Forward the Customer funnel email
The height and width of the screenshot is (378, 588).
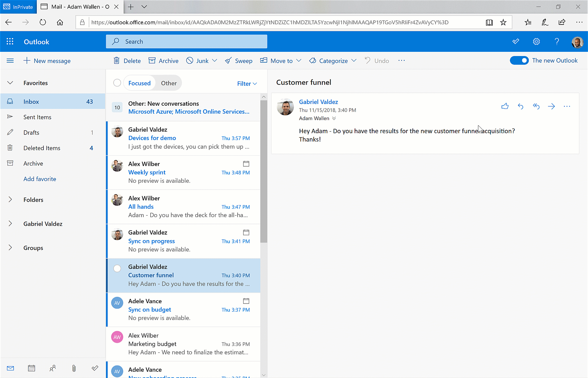click(x=551, y=106)
